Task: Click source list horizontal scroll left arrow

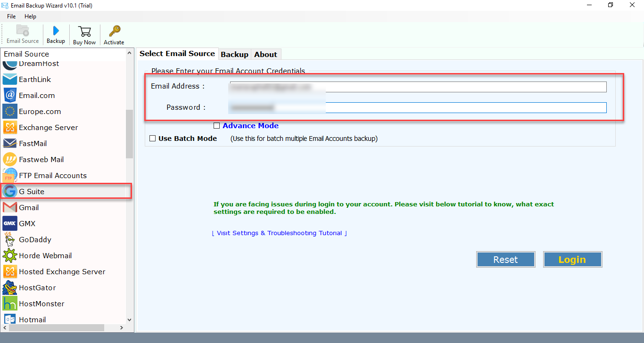Action: [5, 327]
